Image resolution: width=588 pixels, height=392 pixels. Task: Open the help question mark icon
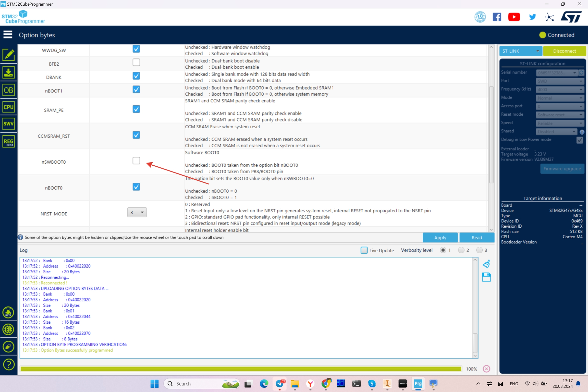(9, 365)
